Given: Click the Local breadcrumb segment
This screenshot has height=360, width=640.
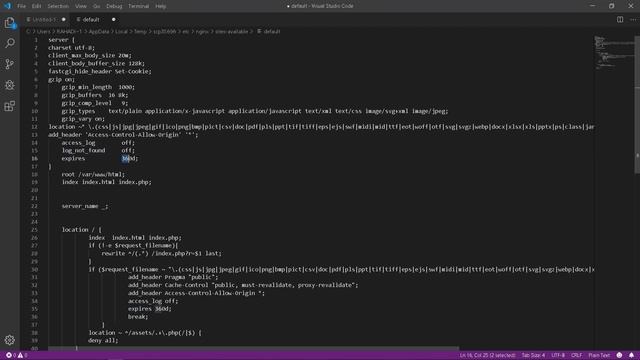Looking at the screenshot, I should point(121,31).
